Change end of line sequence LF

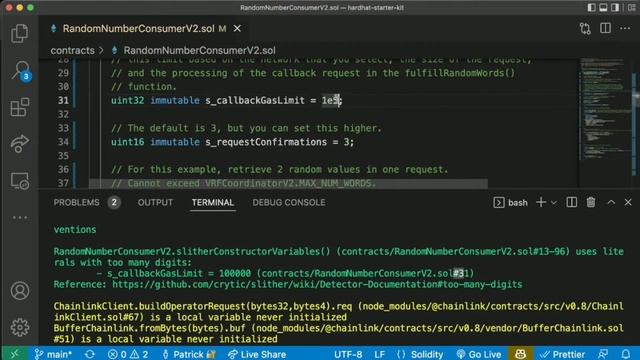pos(380,354)
